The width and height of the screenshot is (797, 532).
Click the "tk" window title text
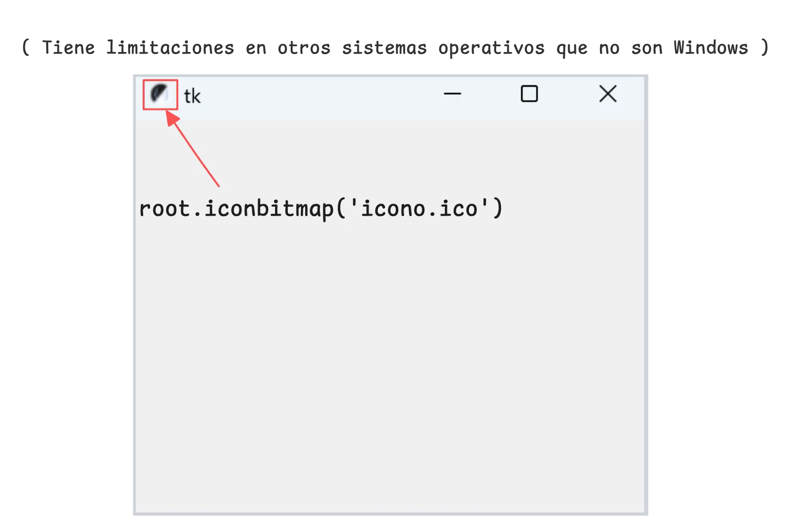tap(192, 96)
